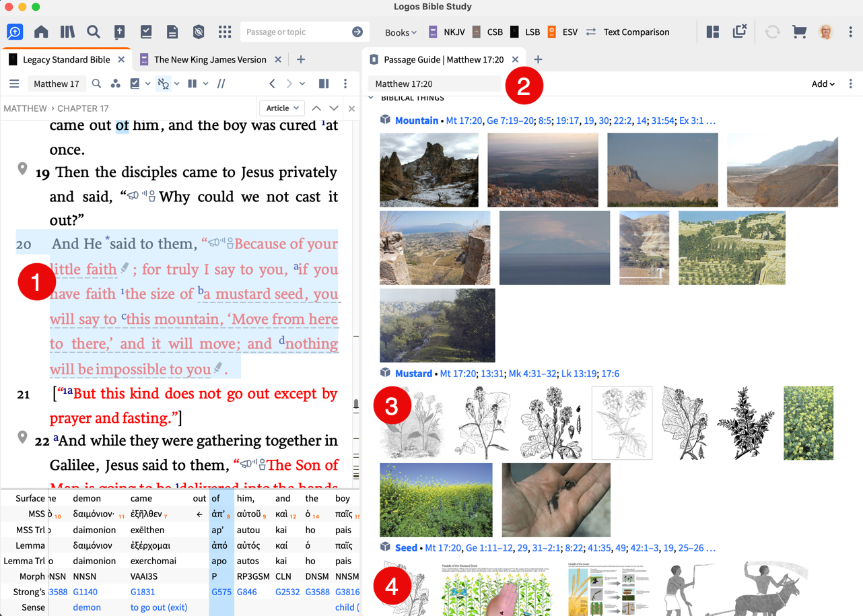Open the Mountain Factbook link
This screenshot has height=616, width=863.
coord(417,121)
